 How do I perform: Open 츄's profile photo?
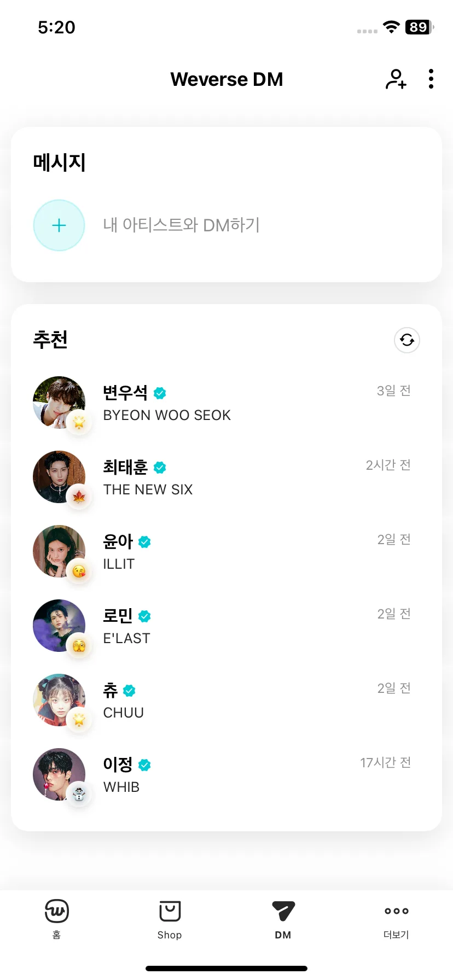(x=59, y=700)
